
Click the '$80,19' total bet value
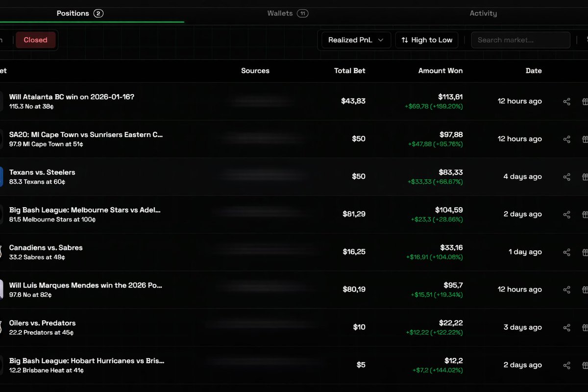354,290
